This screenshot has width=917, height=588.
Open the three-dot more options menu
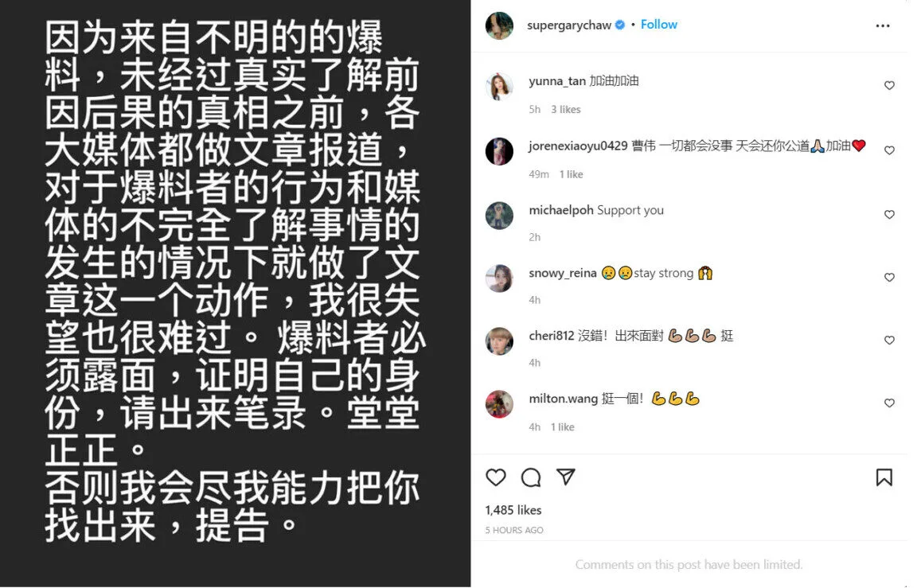[883, 25]
